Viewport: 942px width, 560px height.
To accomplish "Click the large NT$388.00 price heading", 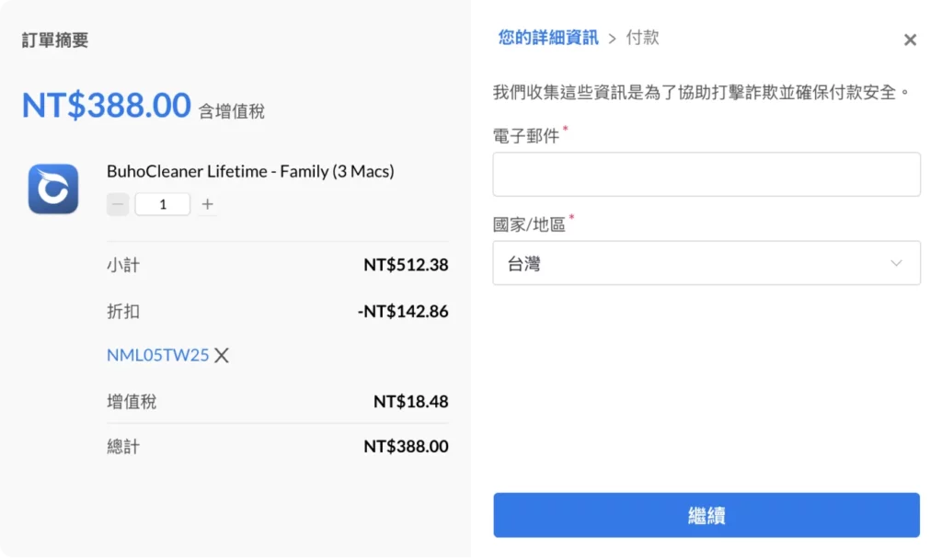I will 107,107.
